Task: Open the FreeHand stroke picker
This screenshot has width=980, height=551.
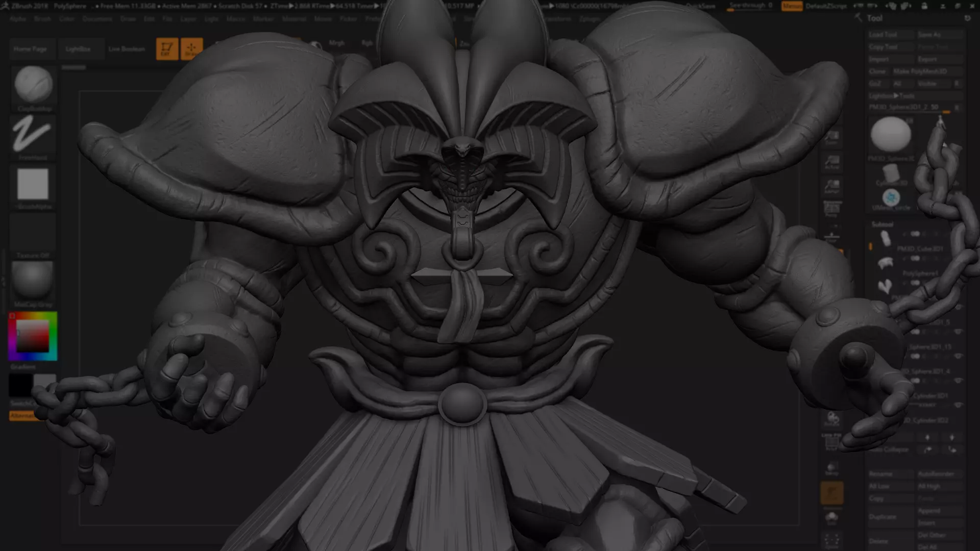Action: tap(33, 137)
